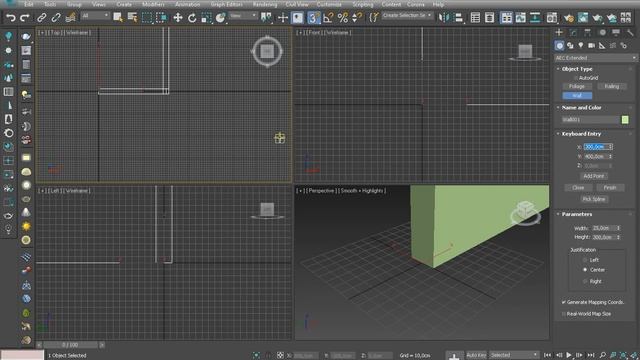Open the Render Setup icon
Image resolution: width=640 pixels, height=360 pixels.
coord(569,17)
